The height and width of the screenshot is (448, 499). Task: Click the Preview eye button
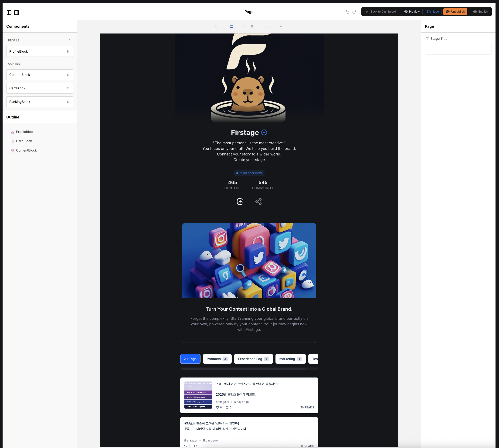(x=412, y=12)
